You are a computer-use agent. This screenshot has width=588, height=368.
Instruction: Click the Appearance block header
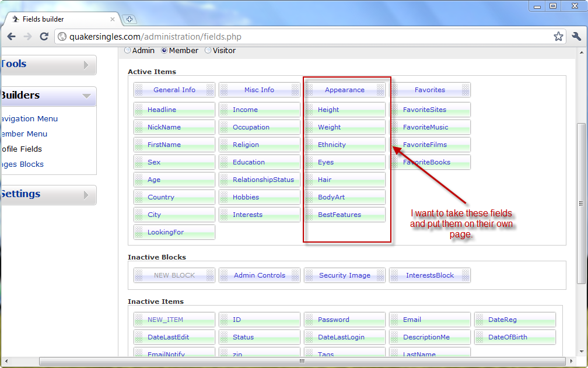pos(344,90)
